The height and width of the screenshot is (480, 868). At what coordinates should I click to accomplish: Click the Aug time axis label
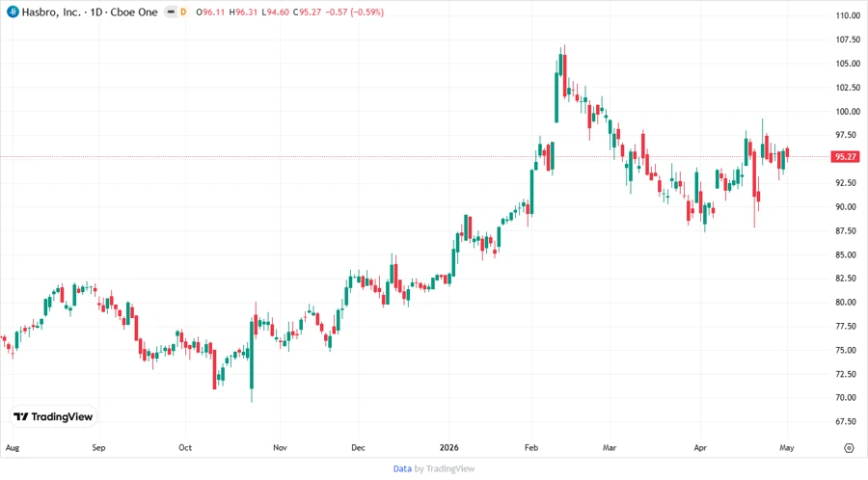point(13,448)
